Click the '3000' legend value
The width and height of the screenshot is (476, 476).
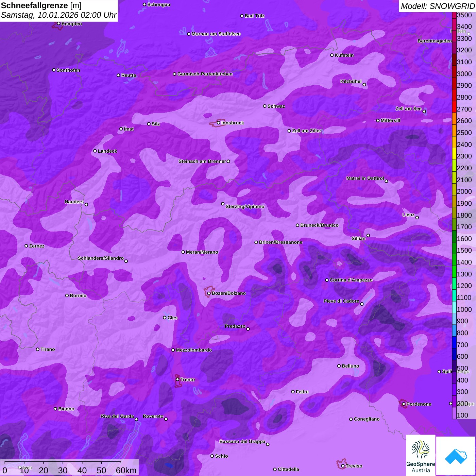pos(464,74)
